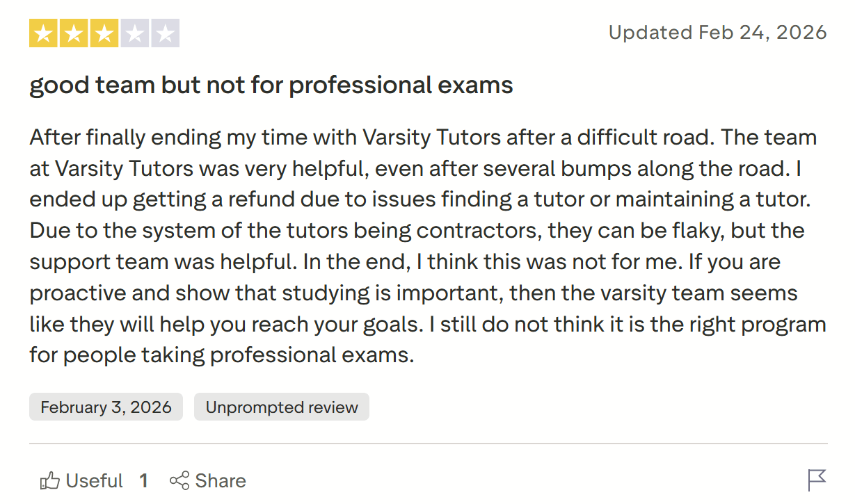855x504 pixels.
Task: Report the review via the flag control
Action: 816,480
